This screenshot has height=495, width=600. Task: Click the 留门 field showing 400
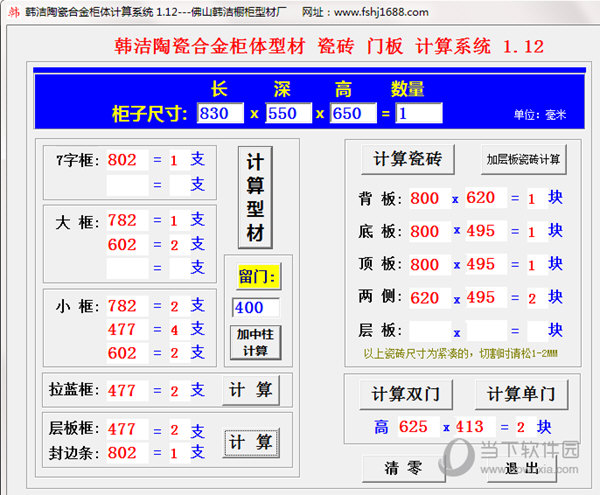click(256, 308)
